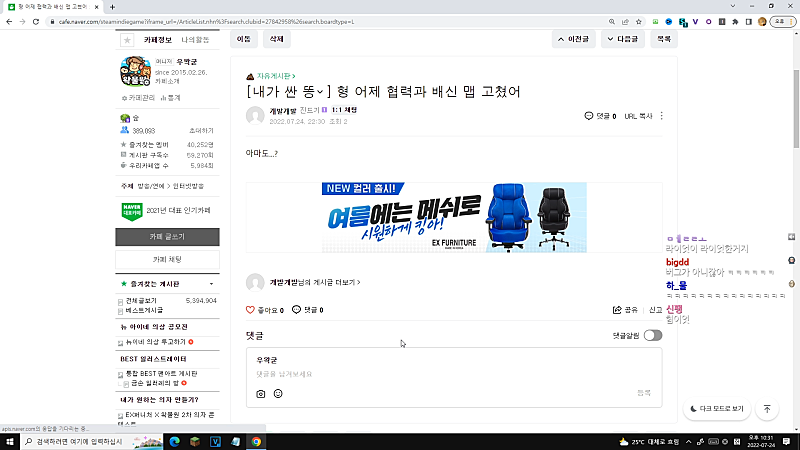The width and height of the screenshot is (800, 450).
Task: Open 1:1 채팅 with the author
Action: coord(344,110)
